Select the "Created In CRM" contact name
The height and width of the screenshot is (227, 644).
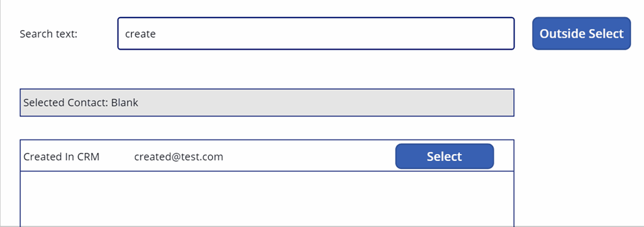(x=61, y=157)
